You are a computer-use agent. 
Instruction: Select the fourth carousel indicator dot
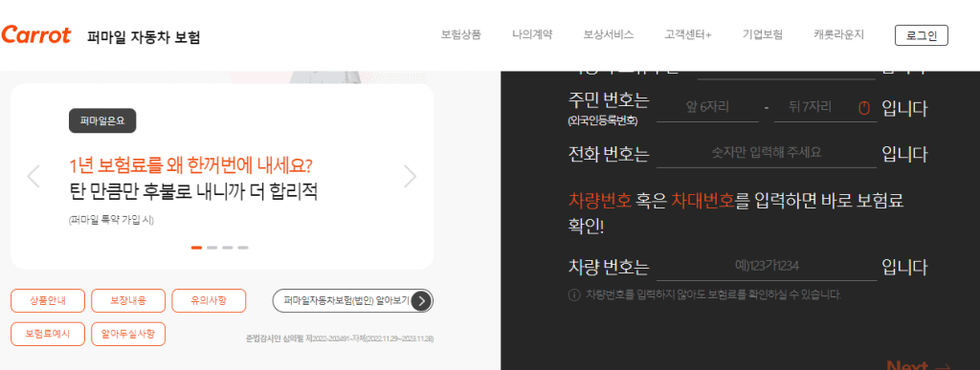click(x=243, y=248)
